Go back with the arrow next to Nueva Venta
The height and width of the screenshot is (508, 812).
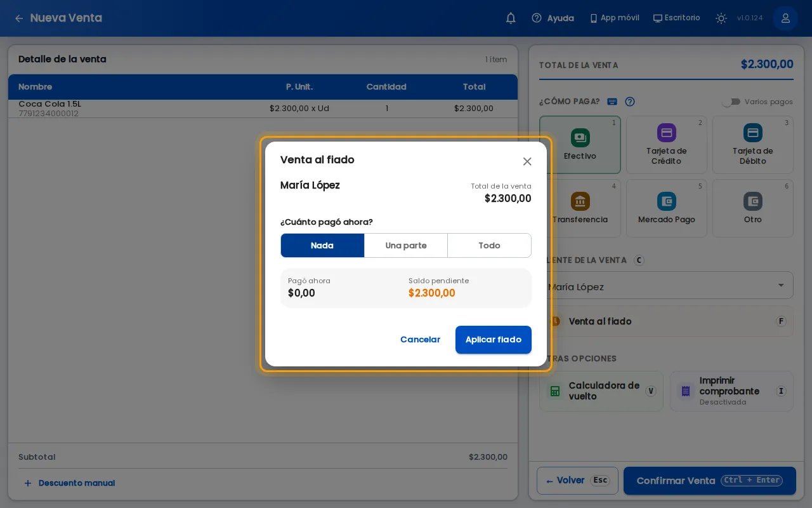19,18
